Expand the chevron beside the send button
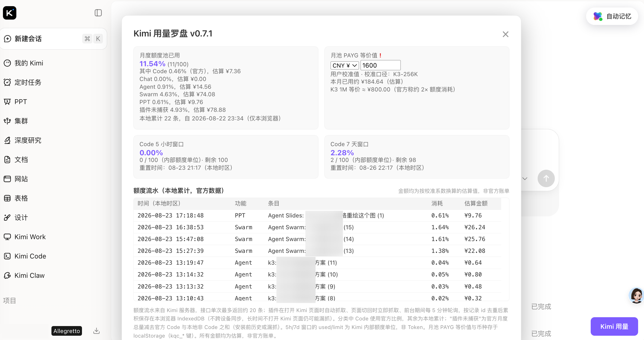Viewport: 644px width, 340px height. pos(525,179)
